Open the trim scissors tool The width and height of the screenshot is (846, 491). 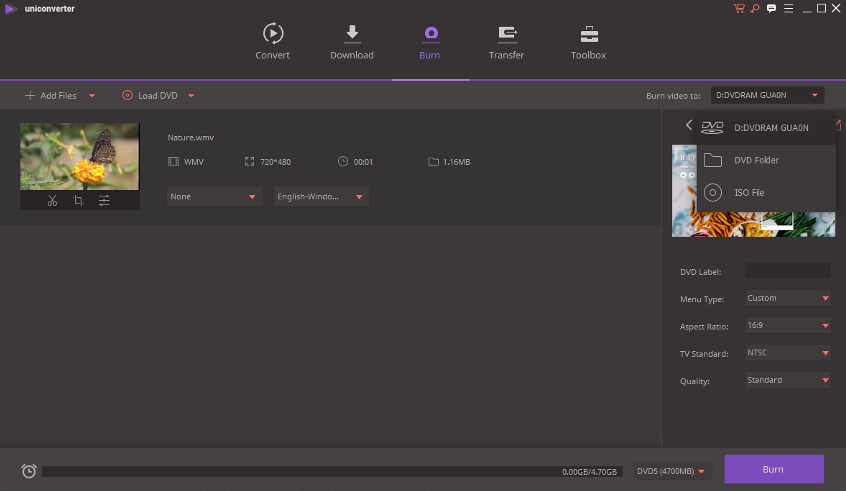[52, 201]
